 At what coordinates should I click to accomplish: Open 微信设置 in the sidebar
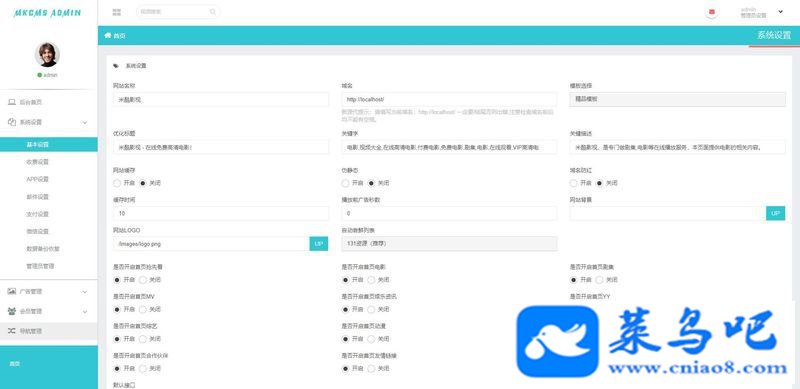click(37, 231)
